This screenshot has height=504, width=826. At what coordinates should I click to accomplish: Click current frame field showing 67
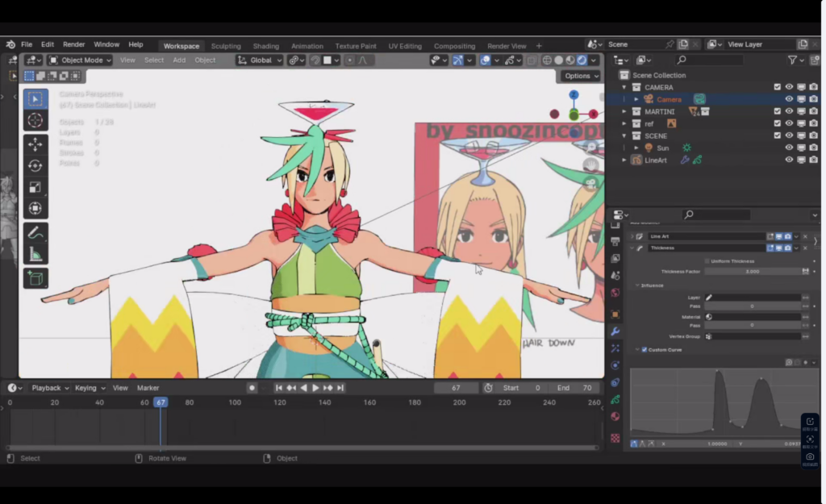pos(456,388)
